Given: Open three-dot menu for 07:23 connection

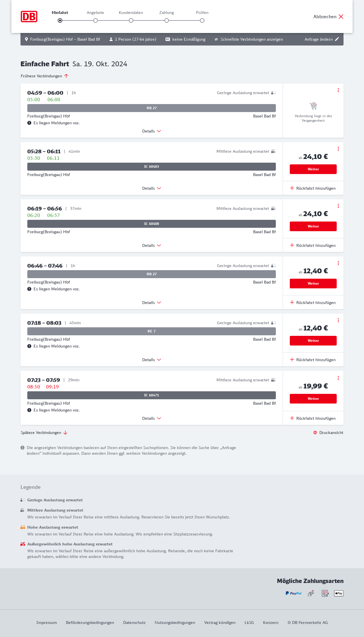Looking at the screenshot, I should [338, 378].
